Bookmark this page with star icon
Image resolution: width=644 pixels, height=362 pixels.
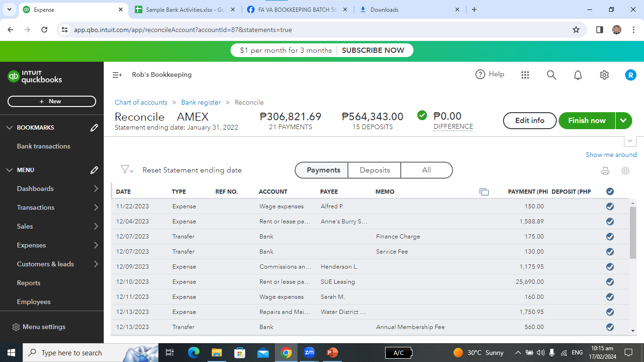[x=576, y=30]
